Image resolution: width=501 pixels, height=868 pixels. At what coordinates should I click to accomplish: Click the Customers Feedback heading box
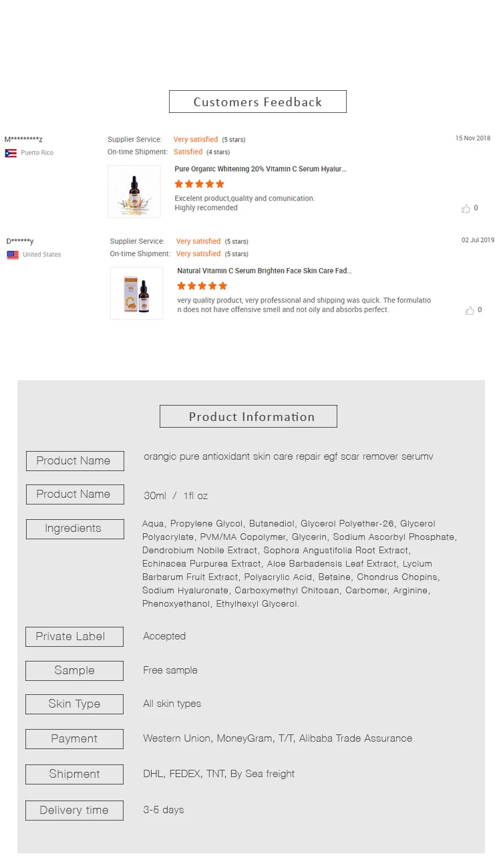(257, 102)
